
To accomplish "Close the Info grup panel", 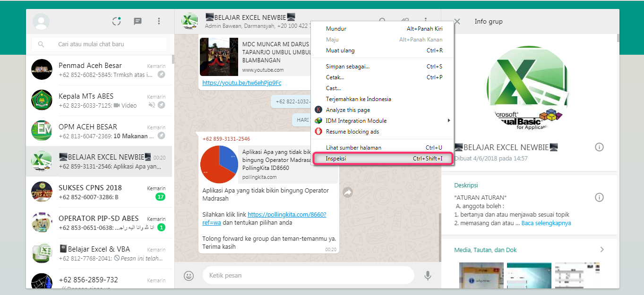I will coord(457,21).
